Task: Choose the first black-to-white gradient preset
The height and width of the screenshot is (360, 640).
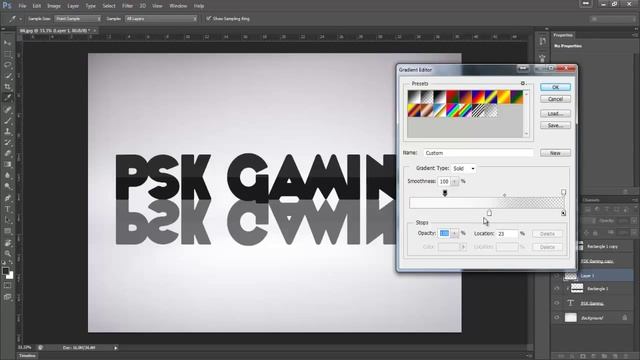Action: [414, 97]
